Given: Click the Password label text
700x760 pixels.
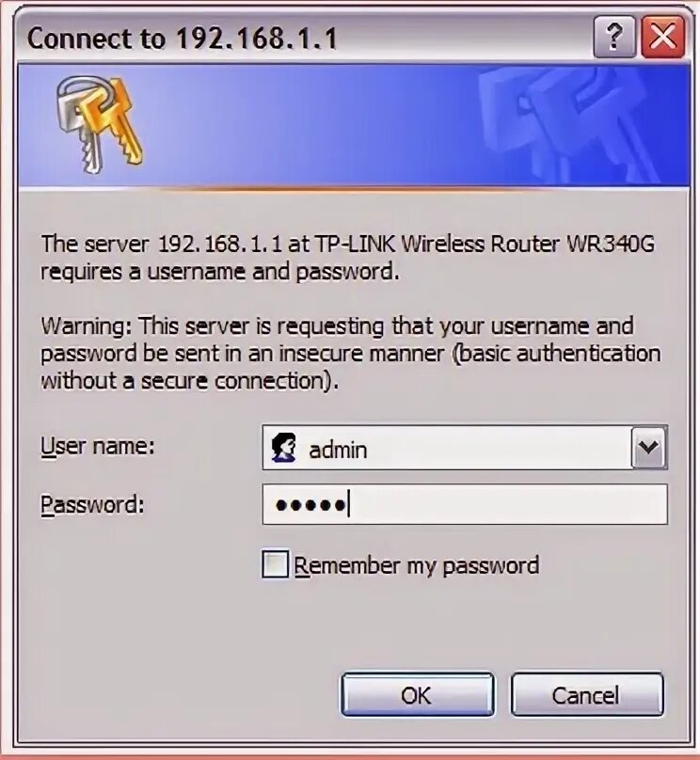Looking at the screenshot, I should [x=92, y=504].
